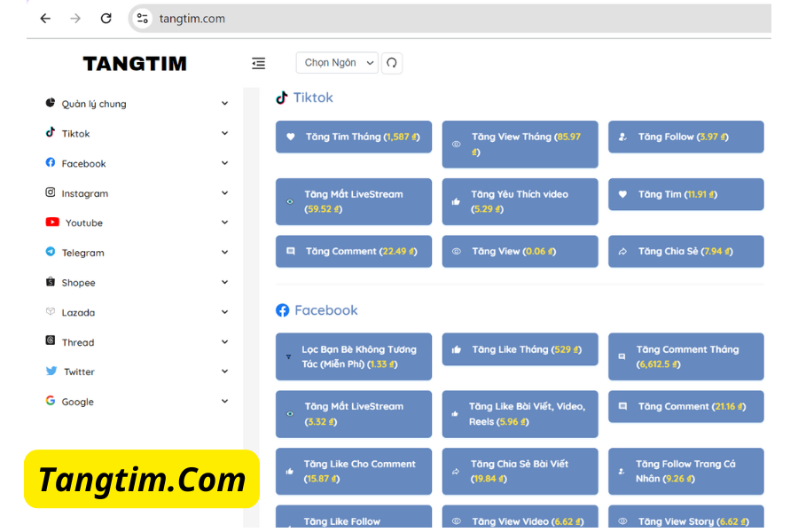Expand the Tiktok sidebar chevron

coord(224,133)
